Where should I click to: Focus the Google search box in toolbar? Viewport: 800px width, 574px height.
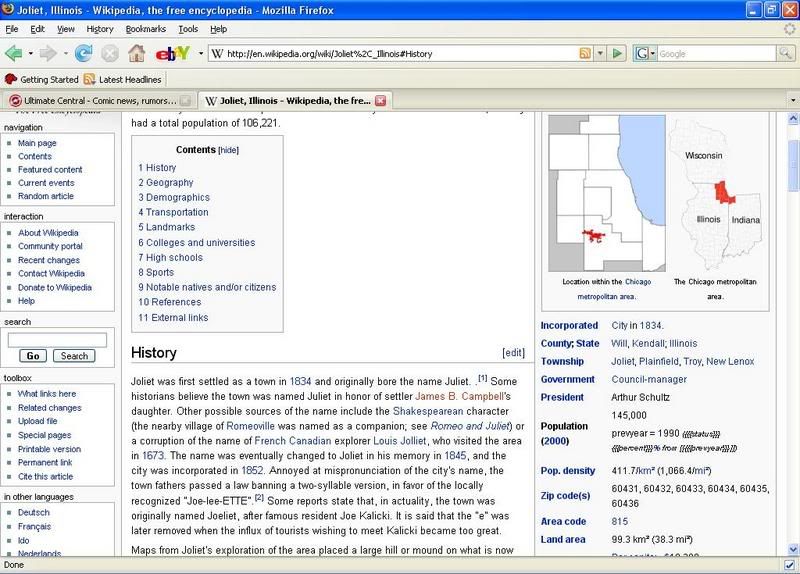coord(716,53)
